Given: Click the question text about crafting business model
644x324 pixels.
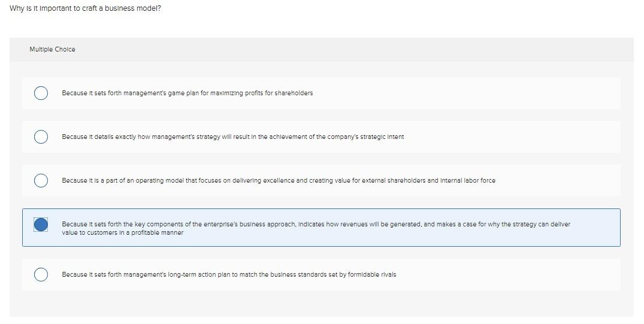Looking at the screenshot, I should click(86, 8).
